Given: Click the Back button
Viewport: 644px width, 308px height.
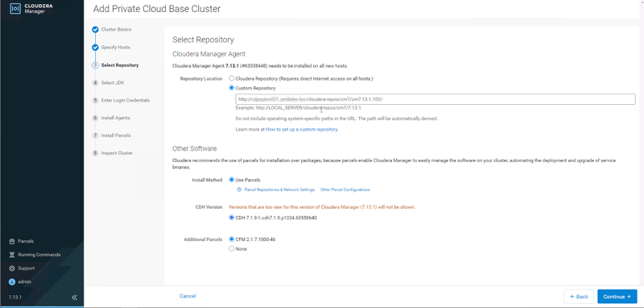Looking at the screenshot, I should (579, 297).
